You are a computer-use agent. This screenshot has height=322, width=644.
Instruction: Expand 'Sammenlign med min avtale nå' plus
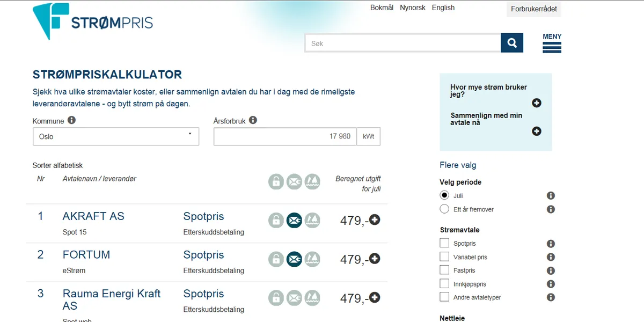pyautogui.click(x=536, y=131)
